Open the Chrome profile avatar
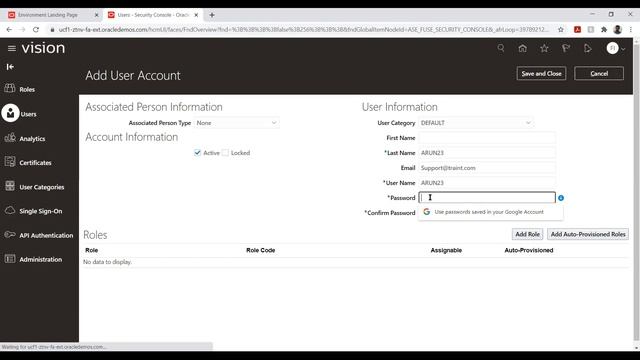The width and height of the screenshot is (640, 360). pos(618,29)
